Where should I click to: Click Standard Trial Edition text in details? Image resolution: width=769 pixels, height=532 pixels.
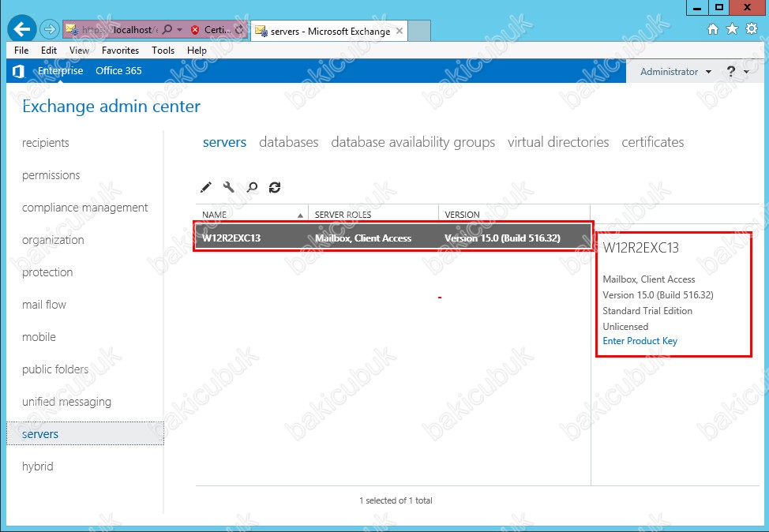click(x=647, y=311)
